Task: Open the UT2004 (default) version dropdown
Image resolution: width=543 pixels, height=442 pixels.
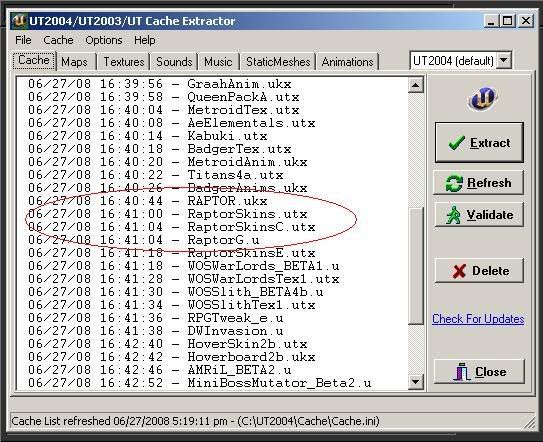Action: click(504, 61)
